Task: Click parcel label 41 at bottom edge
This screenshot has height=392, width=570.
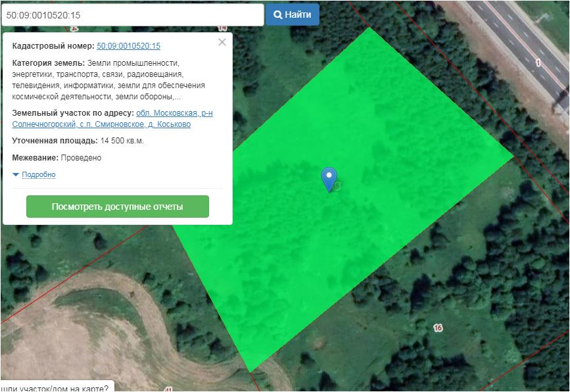Action: point(168,389)
